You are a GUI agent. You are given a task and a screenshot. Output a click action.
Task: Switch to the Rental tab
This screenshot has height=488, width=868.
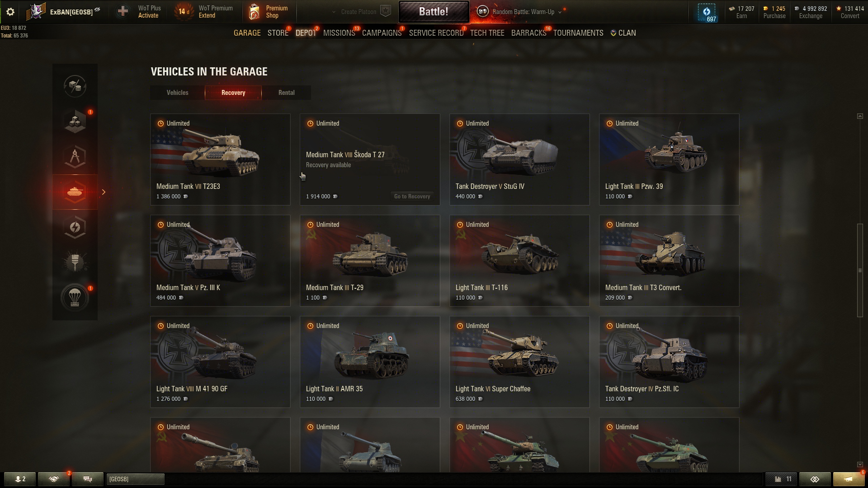pos(287,93)
